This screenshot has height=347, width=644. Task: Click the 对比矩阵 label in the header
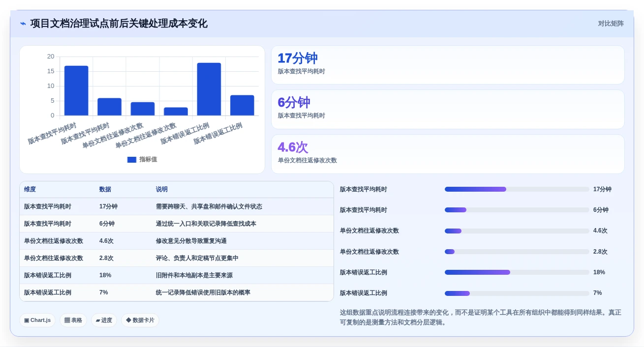coord(611,24)
